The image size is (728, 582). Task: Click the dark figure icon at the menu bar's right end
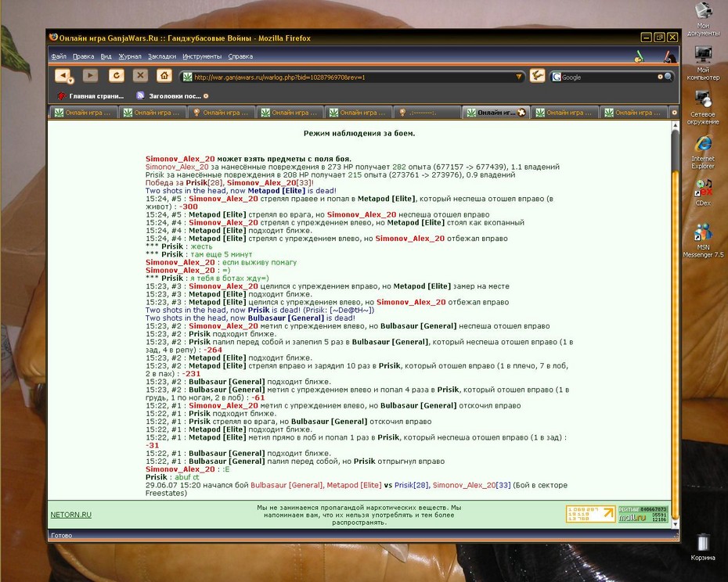[669, 56]
